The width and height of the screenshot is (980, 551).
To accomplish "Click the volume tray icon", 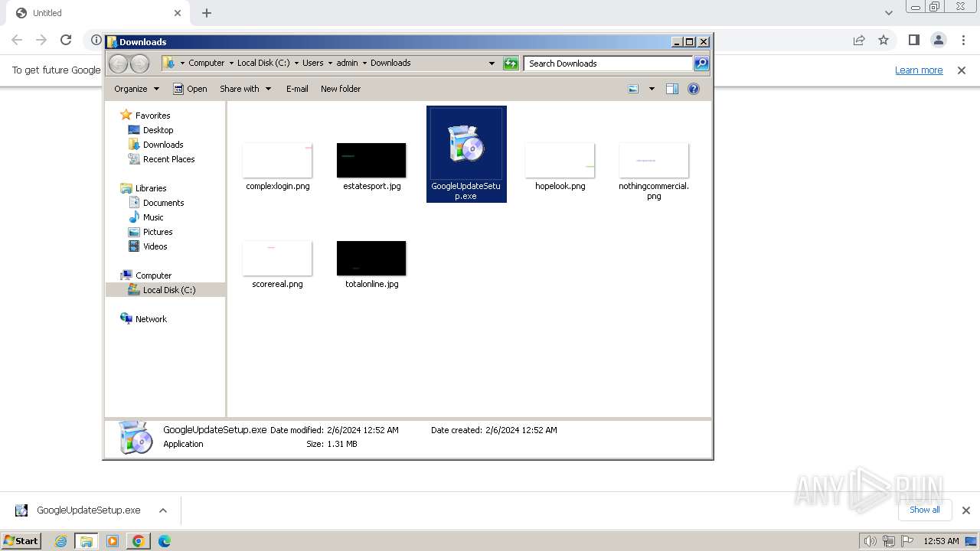I will (x=871, y=541).
